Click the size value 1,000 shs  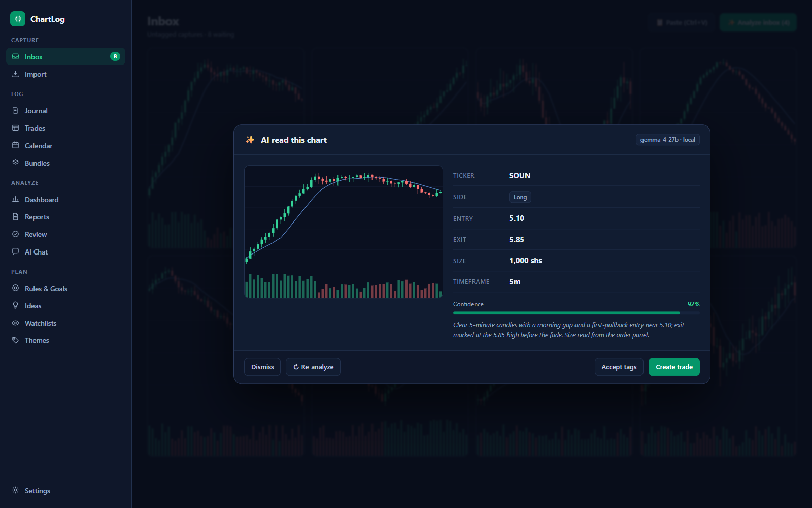(x=525, y=261)
